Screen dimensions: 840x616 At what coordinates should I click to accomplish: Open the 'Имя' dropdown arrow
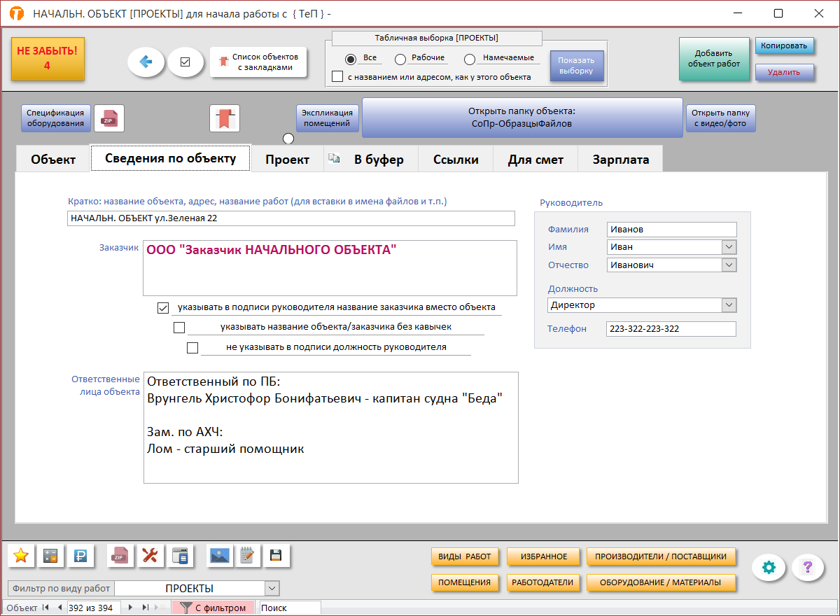729,247
